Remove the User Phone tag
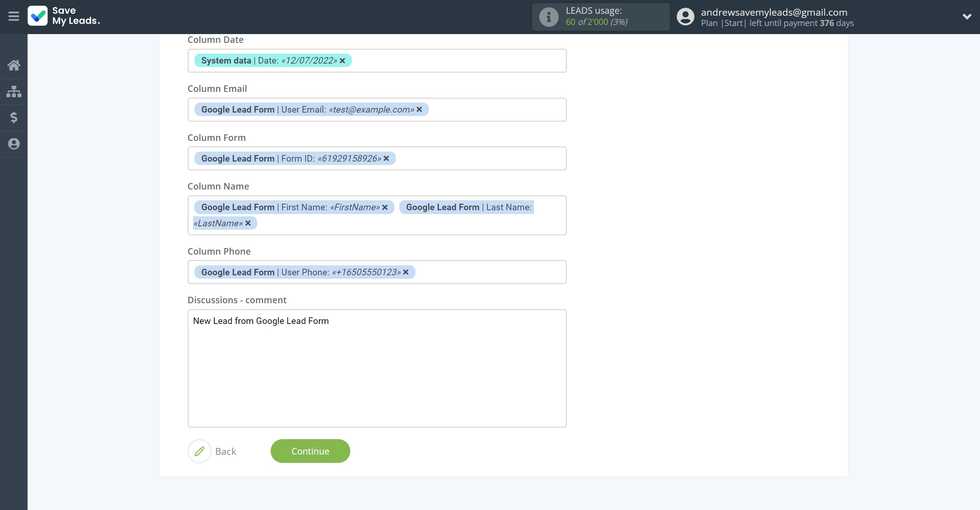Viewport: 980px width, 510px height. click(406, 272)
